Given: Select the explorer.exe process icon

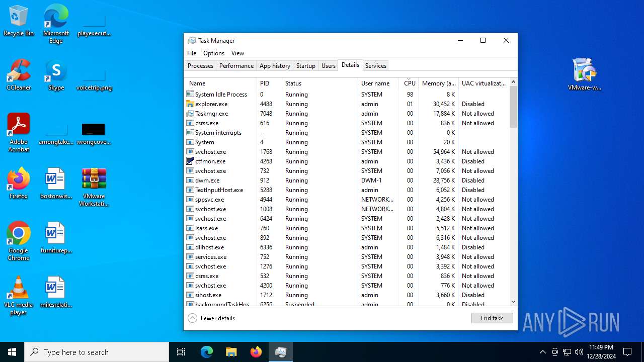Looking at the screenshot, I should tap(190, 104).
